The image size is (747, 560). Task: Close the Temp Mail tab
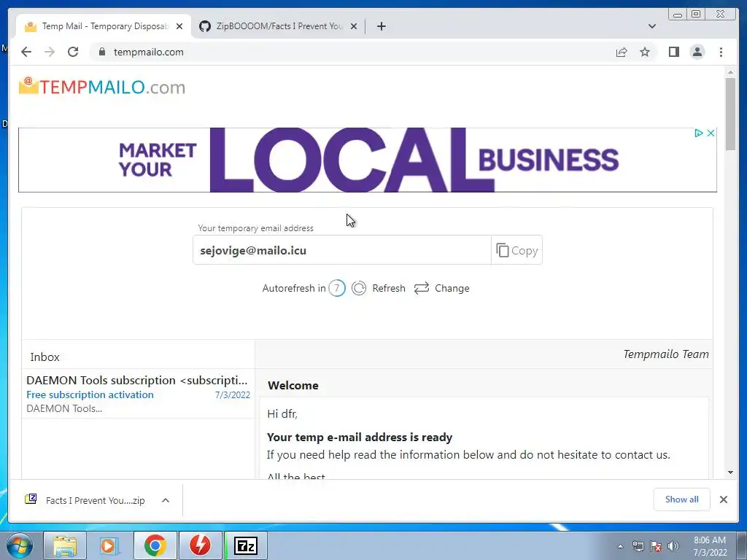[179, 26]
